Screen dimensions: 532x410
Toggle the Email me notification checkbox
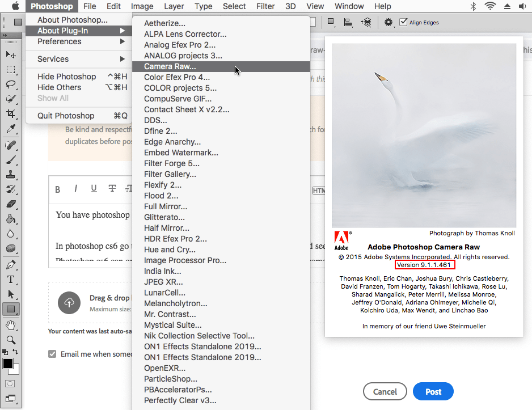click(x=52, y=353)
